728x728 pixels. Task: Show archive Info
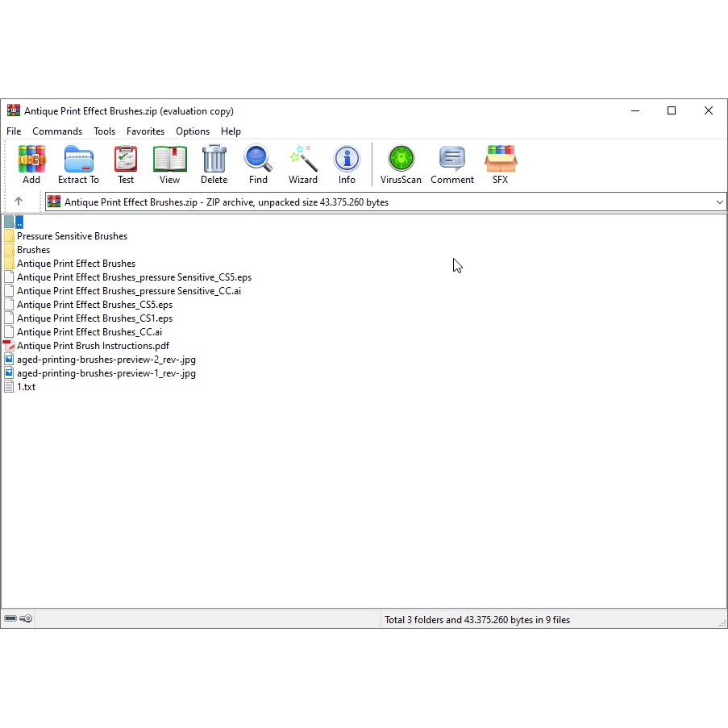click(347, 160)
